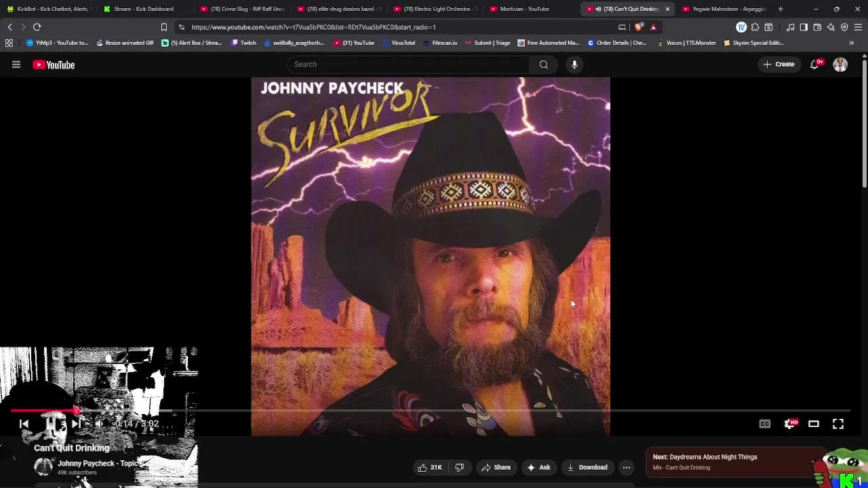868x488 pixels.
Task: Open Leo AI sparkle icon
Action: click(x=831, y=27)
